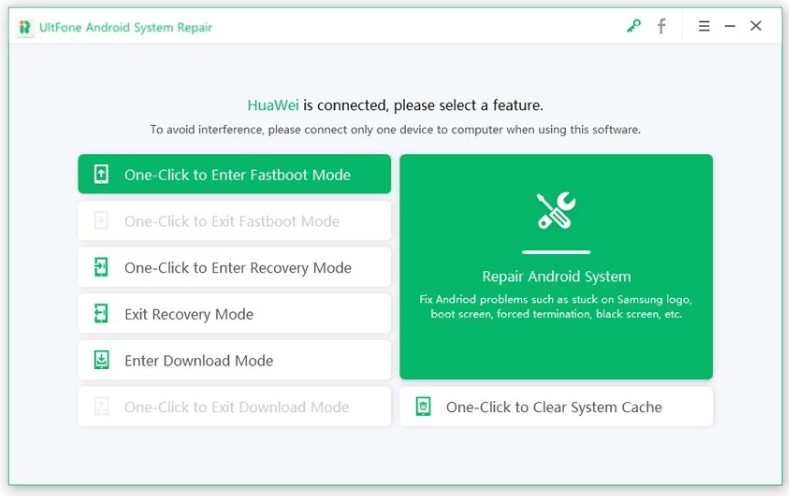Click the Enter Download Mode icon
The image size is (789, 496).
pyautogui.click(x=101, y=360)
